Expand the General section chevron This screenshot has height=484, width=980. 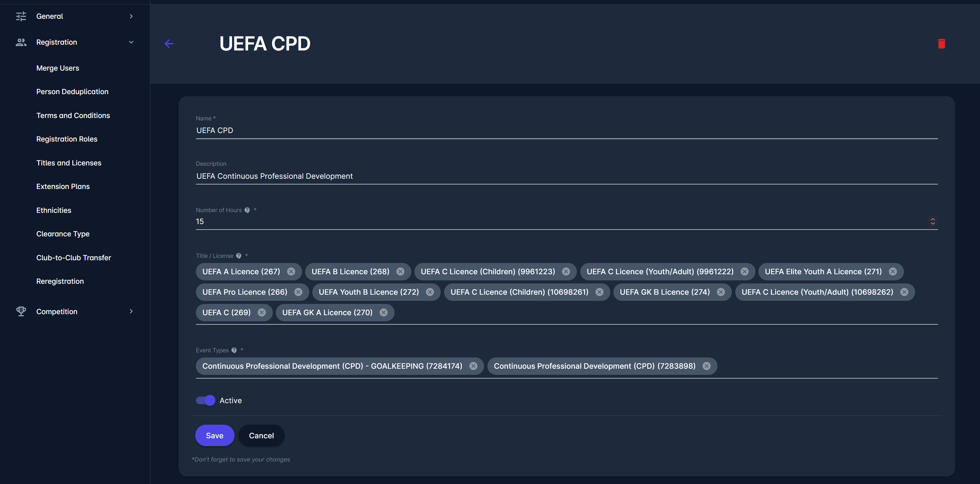(x=131, y=16)
